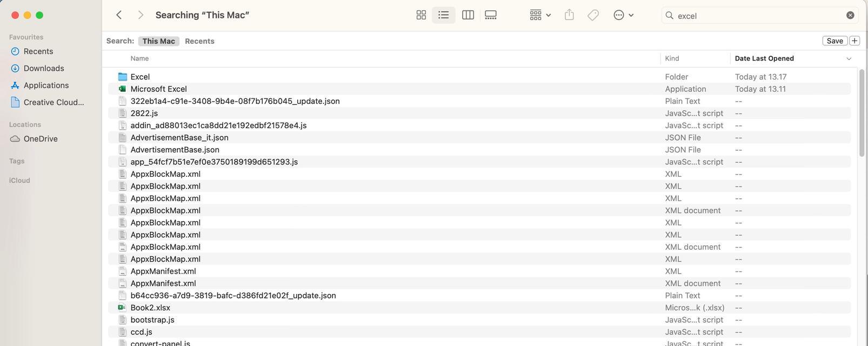This screenshot has width=868, height=346.
Task: Click the magnifying glass search icon
Action: [669, 15]
